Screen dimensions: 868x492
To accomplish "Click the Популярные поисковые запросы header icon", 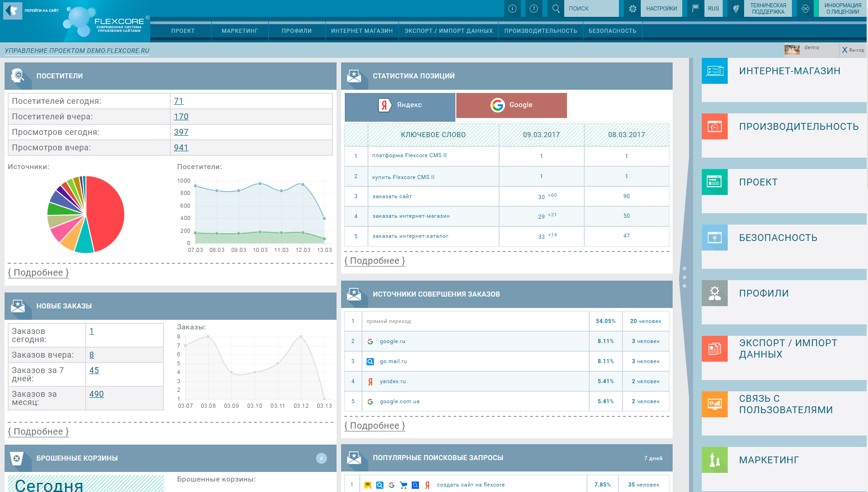I will (x=354, y=457).
